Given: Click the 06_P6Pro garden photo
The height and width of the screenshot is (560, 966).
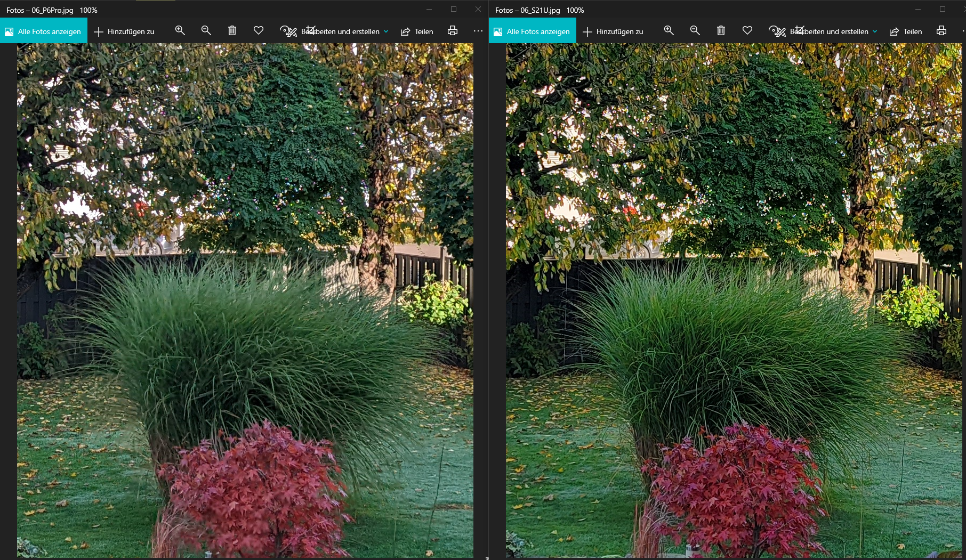Looking at the screenshot, I should click(245, 301).
